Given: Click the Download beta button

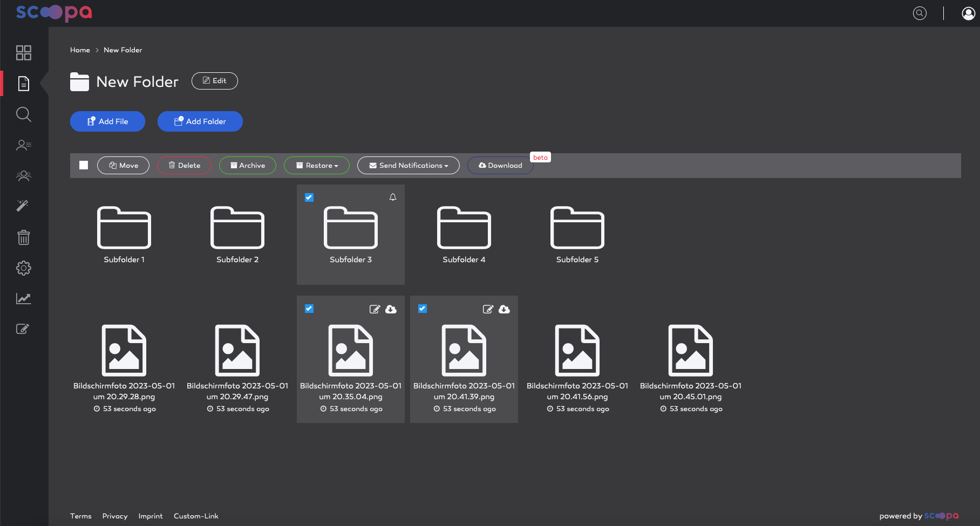Looking at the screenshot, I should click(x=500, y=166).
